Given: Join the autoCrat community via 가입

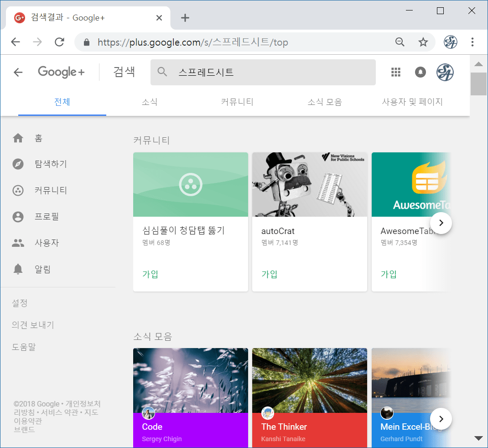Looking at the screenshot, I should point(269,274).
